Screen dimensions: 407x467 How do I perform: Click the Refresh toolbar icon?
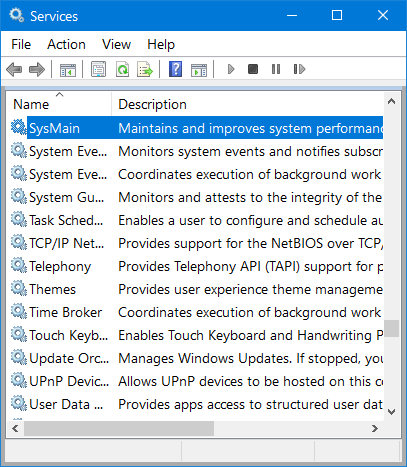(x=122, y=69)
